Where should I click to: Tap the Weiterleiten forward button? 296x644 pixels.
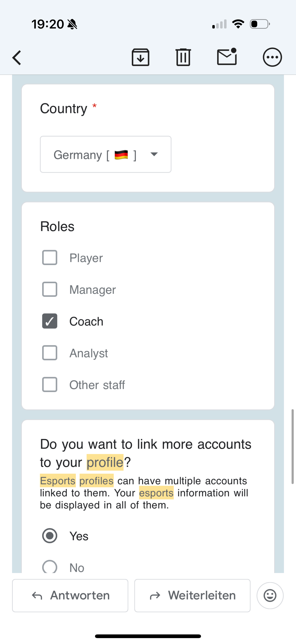click(192, 596)
